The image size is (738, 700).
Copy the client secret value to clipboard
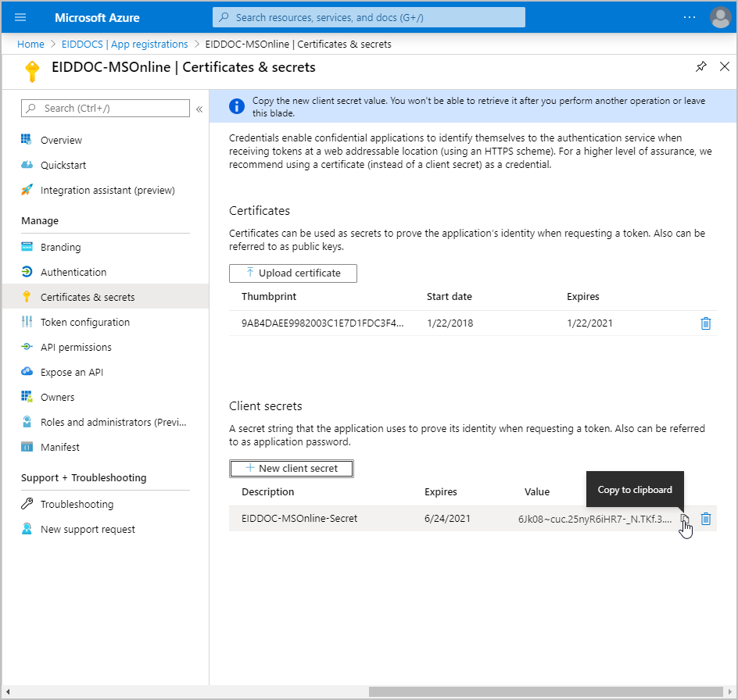coord(685,519)
